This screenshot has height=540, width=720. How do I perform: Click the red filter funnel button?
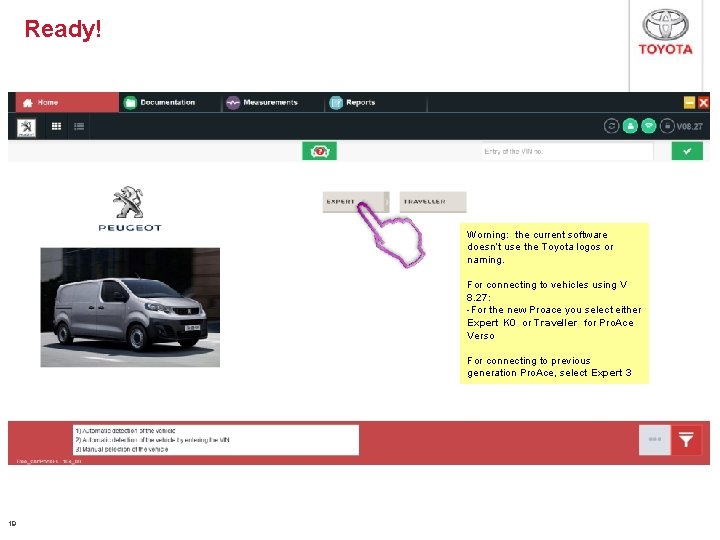pos(686,440)
